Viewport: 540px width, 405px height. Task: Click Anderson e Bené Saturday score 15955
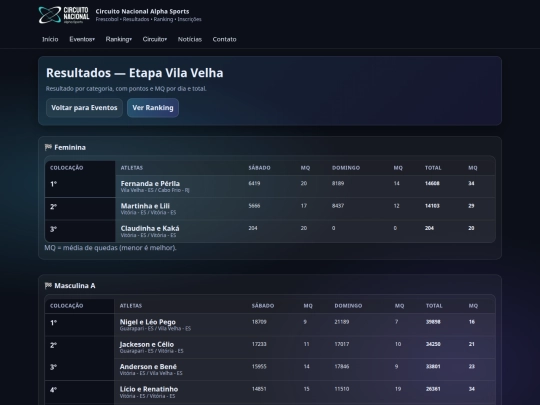[x=259, y=367]
